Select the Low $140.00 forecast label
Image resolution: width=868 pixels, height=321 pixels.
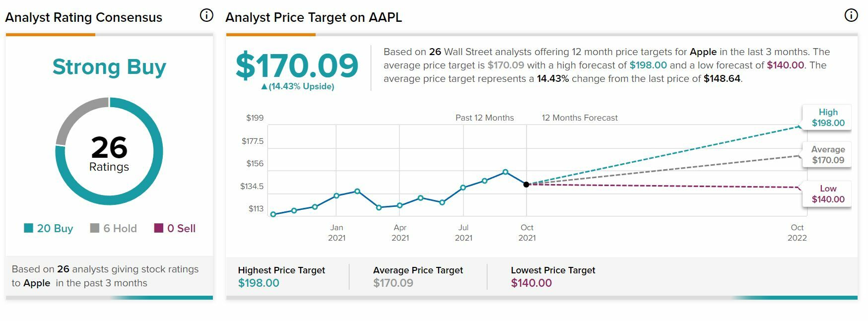tap(828, 194)
